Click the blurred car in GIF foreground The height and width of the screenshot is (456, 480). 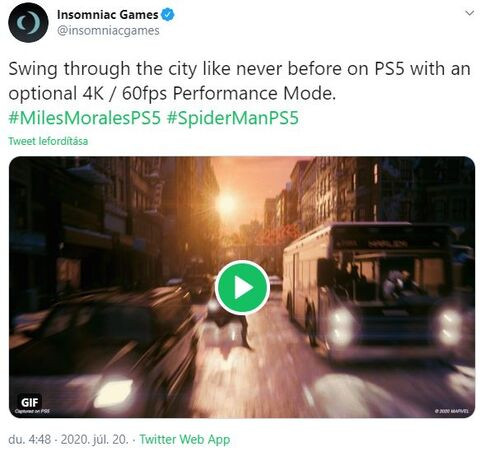tap(100, 343)
